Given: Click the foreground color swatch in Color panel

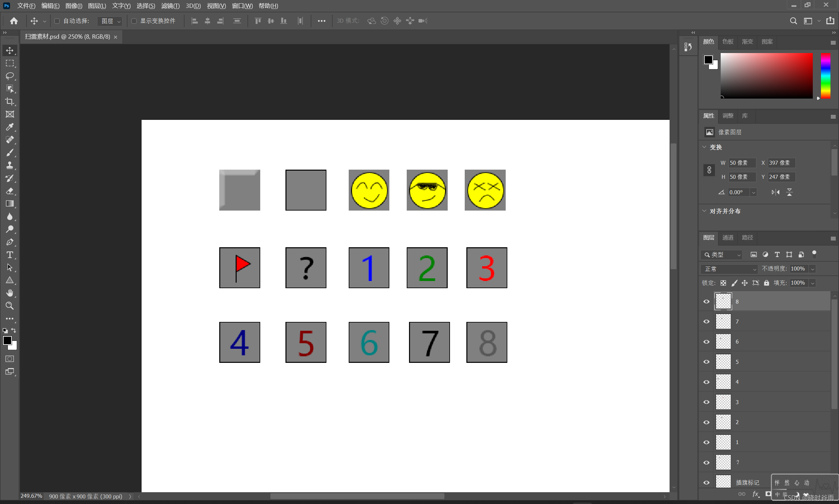Looking at the screenshot, I should (x=708, y=60).
